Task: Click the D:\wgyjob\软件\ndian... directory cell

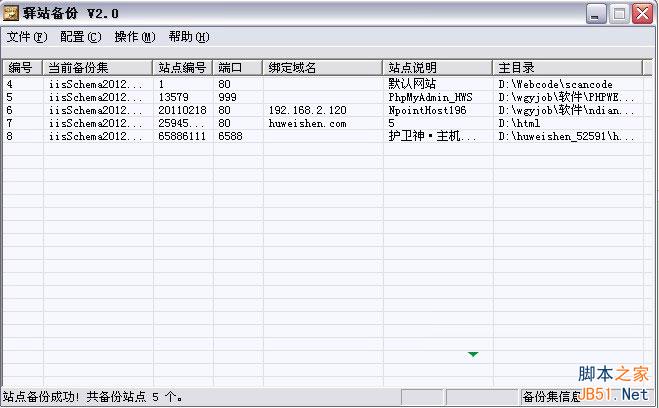Action: coord(566,111)
